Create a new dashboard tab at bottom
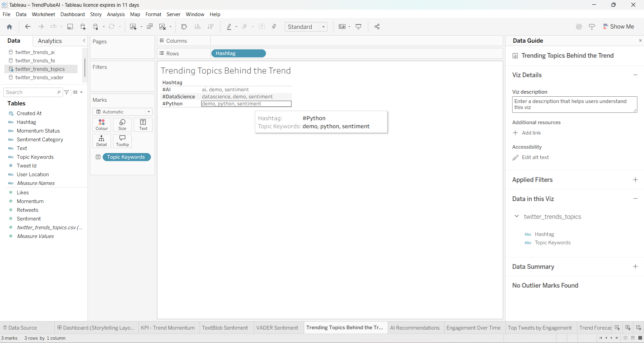The width and height of the screenshot is (644, 343). (x=628, y=328)
